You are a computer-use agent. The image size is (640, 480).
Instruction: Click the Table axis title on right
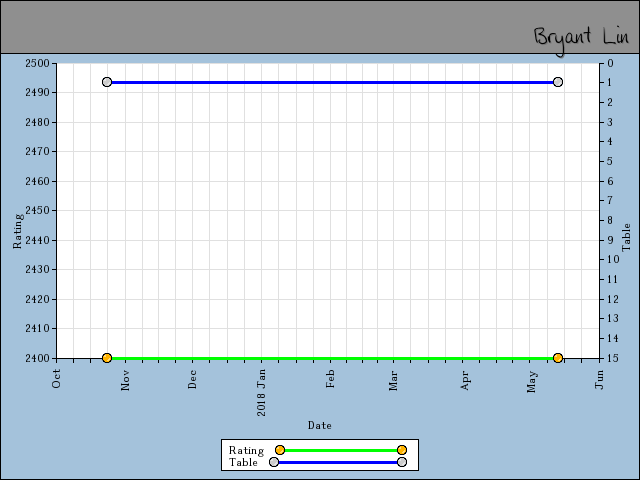click(x=626, y=237)
